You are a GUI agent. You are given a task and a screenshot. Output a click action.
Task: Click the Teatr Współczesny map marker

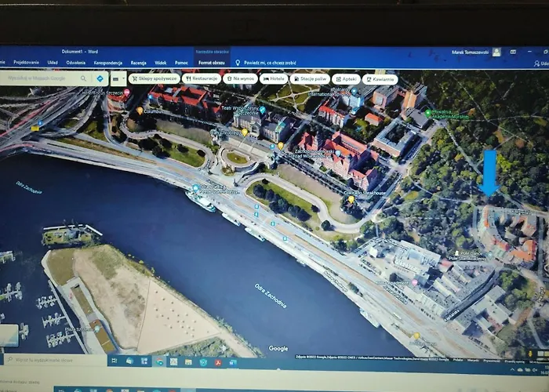[262, 109]
